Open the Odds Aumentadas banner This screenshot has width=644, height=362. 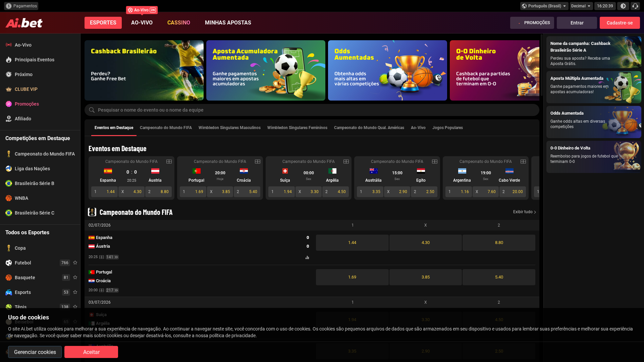tap(387, 70)
